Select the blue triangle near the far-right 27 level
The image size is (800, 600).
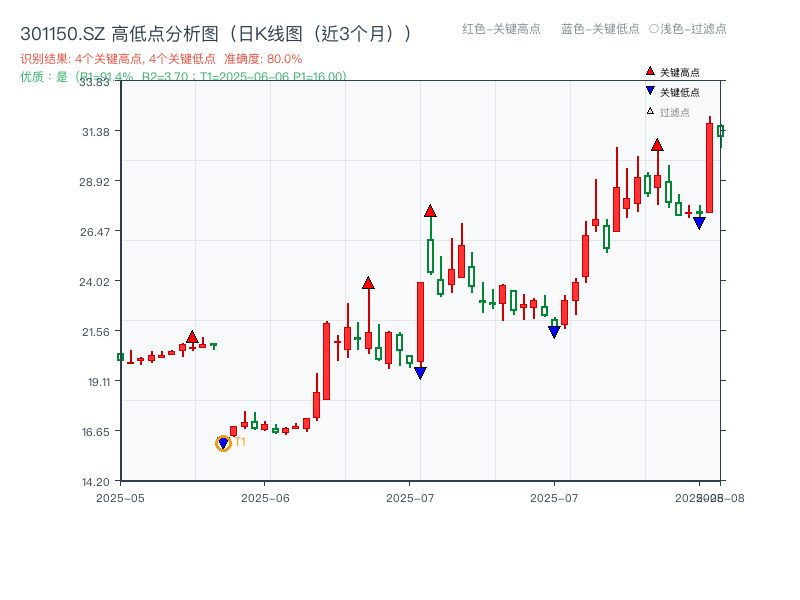[699, 222]
